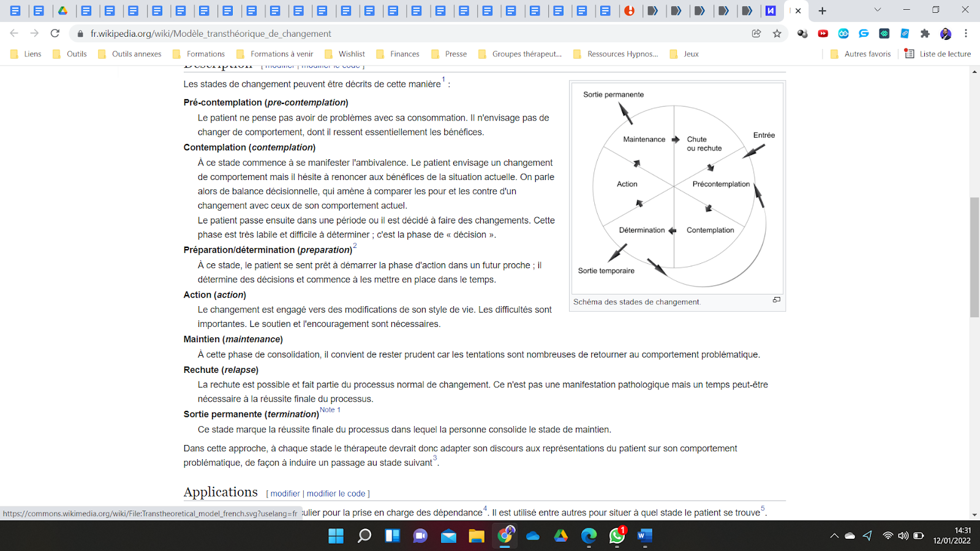Image resolution: width=980 pixels, height=551 pixels.
Task: Open the Presse bookmark folder
Action: coord(449,54)
